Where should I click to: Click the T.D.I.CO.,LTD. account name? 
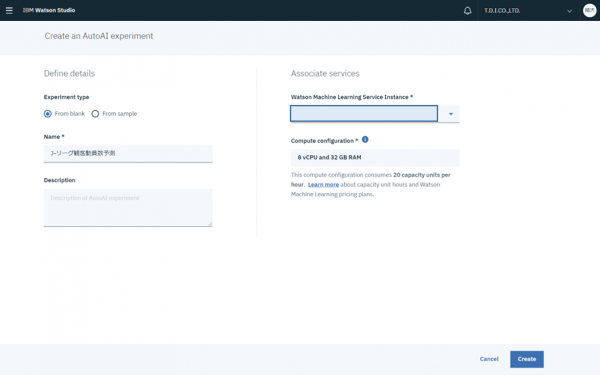[502, 11]
